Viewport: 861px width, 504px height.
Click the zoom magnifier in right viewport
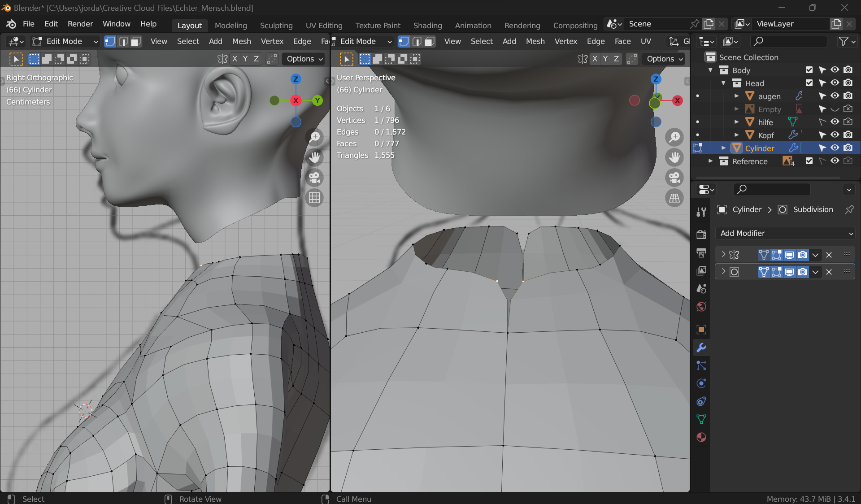[x=674, y=137]
